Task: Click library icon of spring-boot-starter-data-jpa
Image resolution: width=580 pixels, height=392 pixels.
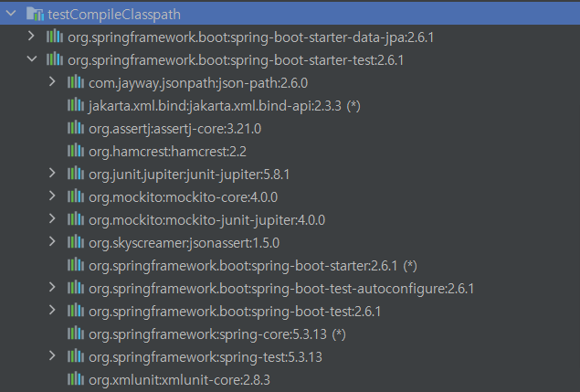Action: click(55, 37)
